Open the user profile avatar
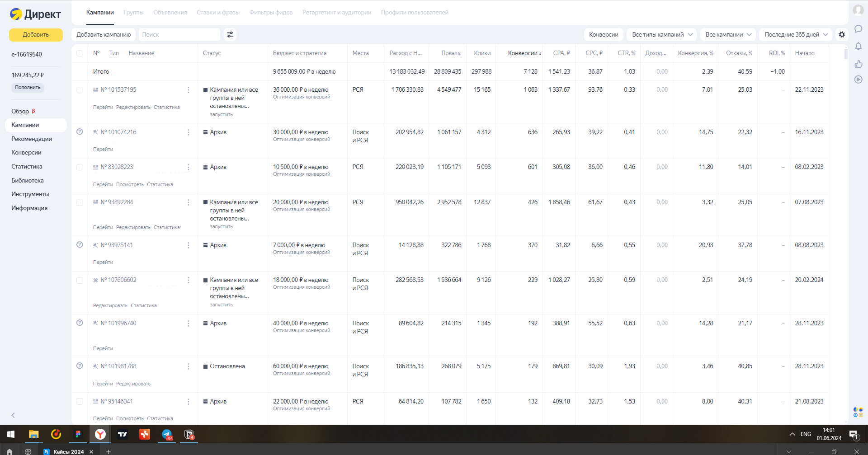The height and width of the screenshot is (455, 868). [x=858, y=10]
